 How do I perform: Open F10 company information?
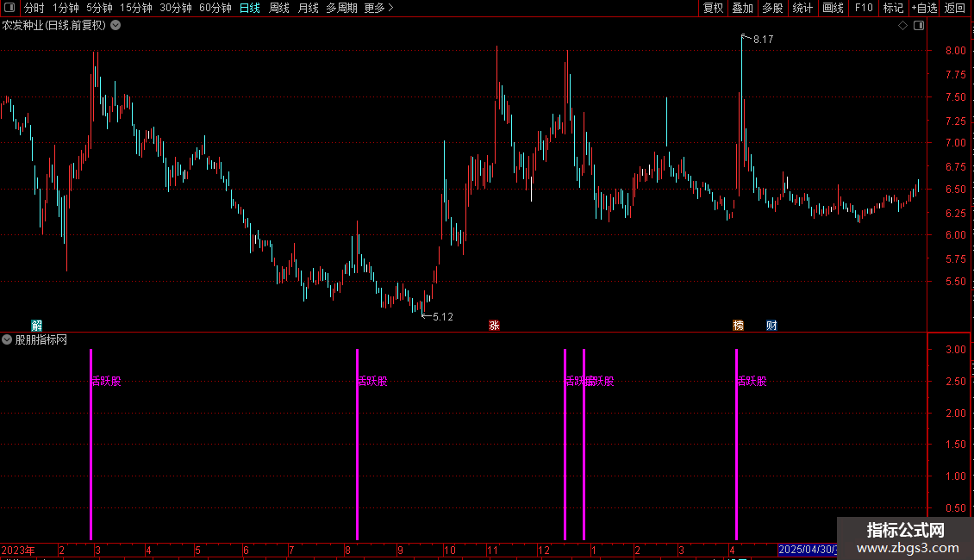pos(864,8)
